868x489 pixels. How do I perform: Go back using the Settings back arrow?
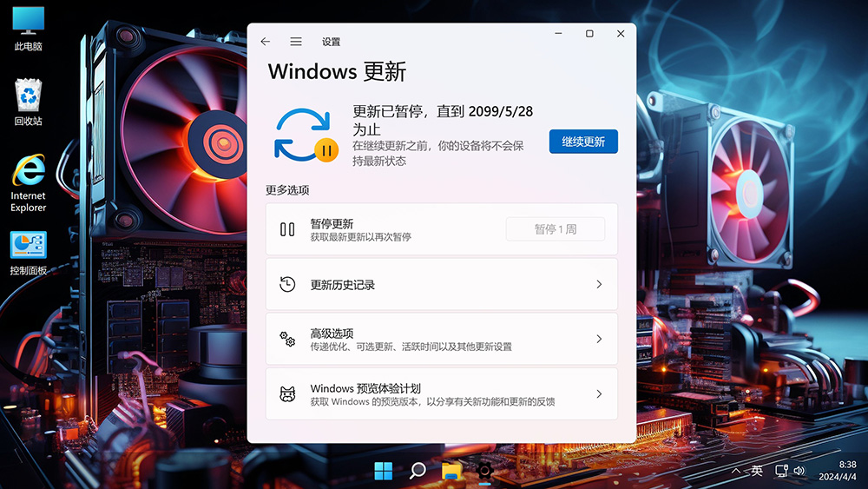click(265, 42)
